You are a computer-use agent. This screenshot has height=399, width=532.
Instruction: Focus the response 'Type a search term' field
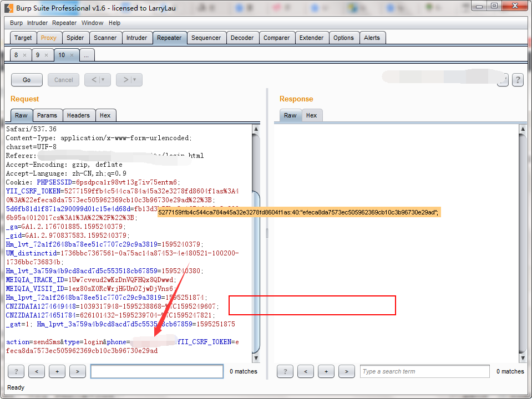point(425,371)
